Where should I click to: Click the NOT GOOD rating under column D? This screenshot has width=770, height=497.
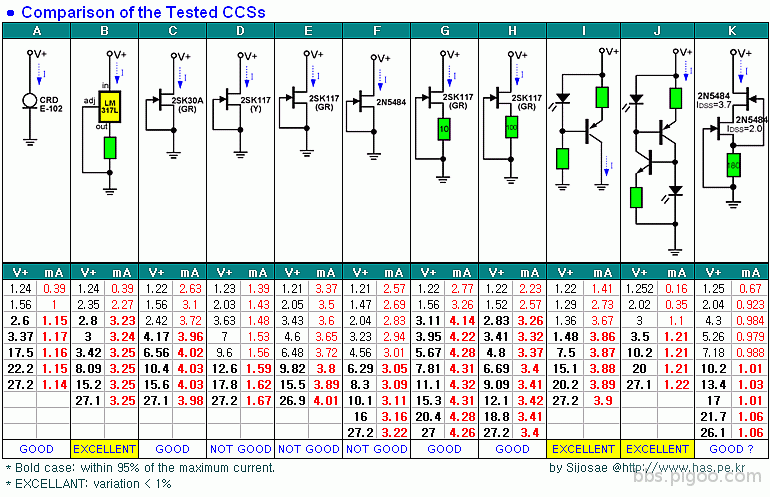pos(241,449)
